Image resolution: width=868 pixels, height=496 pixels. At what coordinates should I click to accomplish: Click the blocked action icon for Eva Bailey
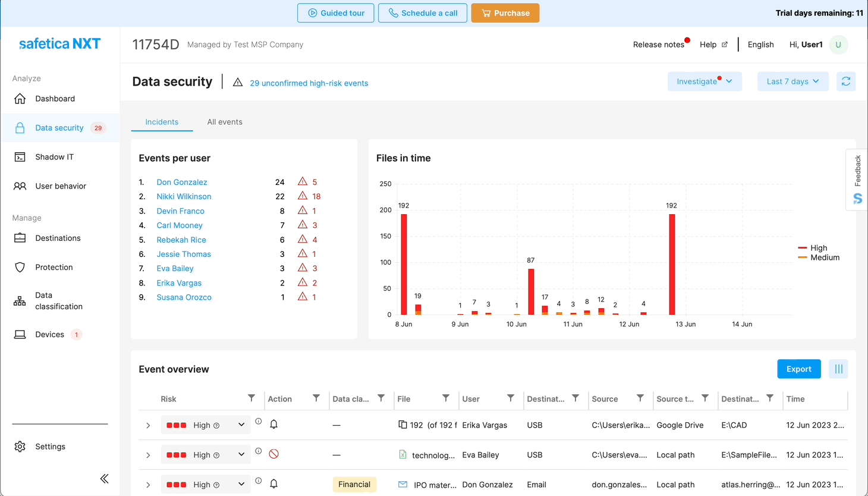[273, 454]
